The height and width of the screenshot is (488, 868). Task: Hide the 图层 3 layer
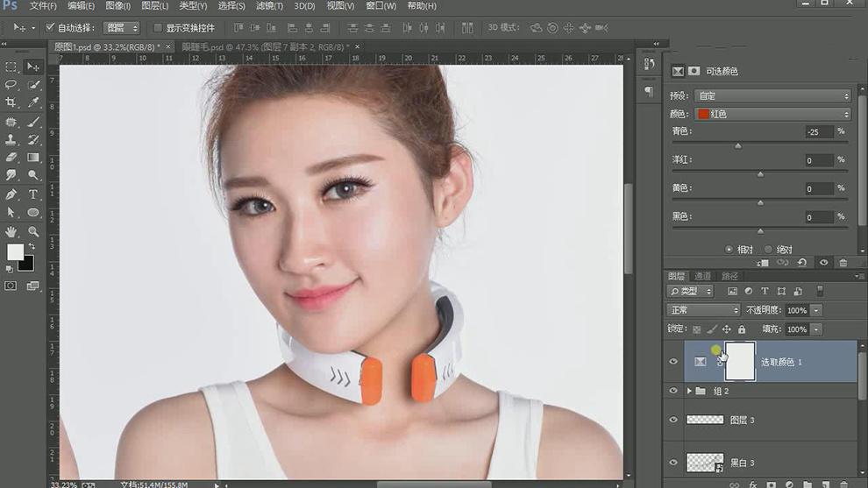[673, 420]
